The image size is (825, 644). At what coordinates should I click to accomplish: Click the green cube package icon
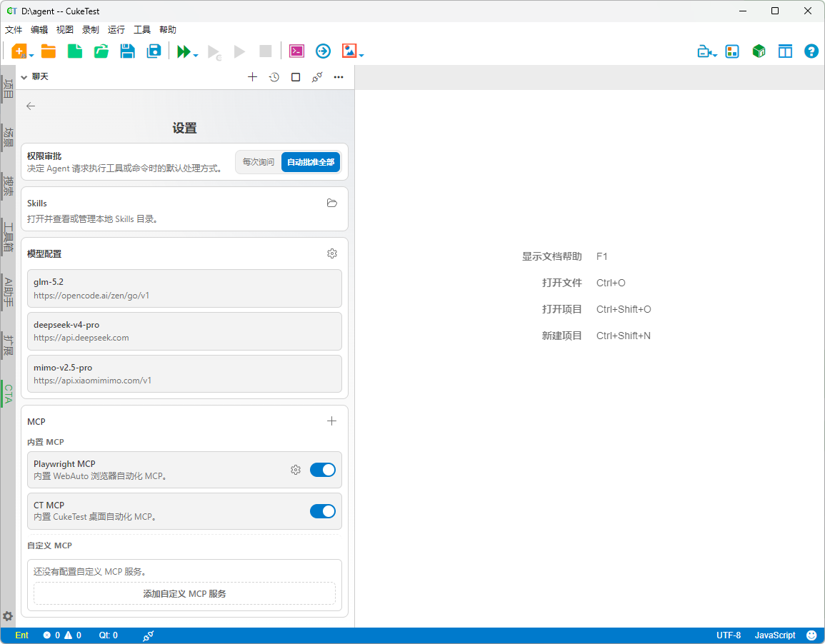759,51
